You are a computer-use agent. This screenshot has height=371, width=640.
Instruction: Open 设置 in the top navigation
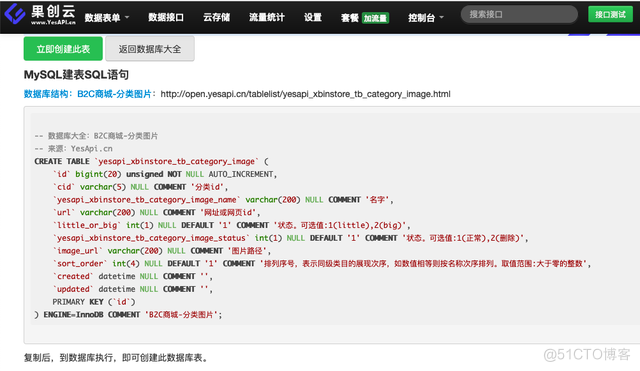pos(313,17)
